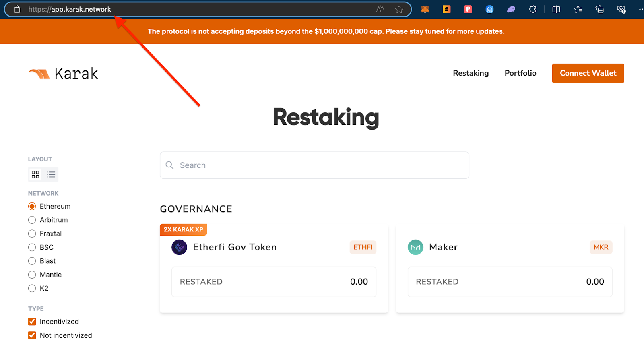The width and height of the screenshot is (644, 345).
Task: Select the Fraxtal network option
Action: (x=32, y=233)
